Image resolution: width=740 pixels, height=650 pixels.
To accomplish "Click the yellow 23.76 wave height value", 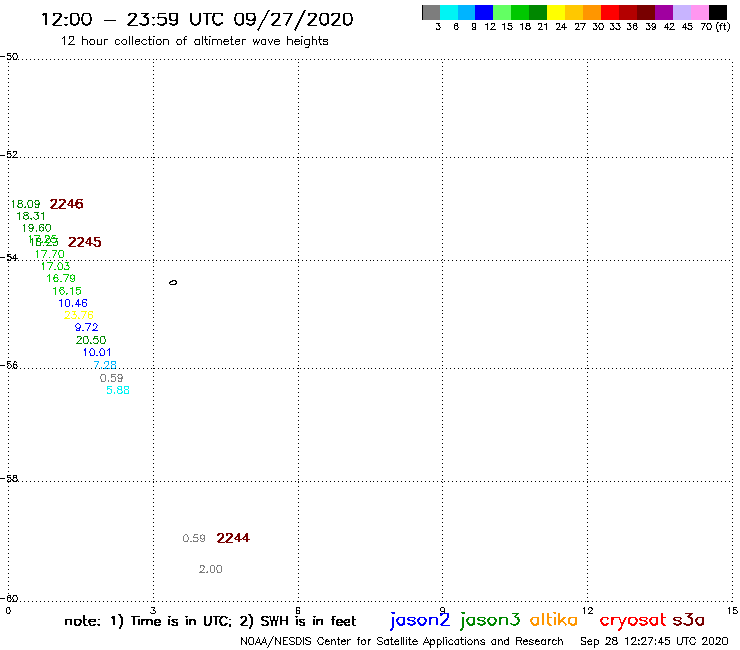I will pyautogui.click(x=79, y=315).
